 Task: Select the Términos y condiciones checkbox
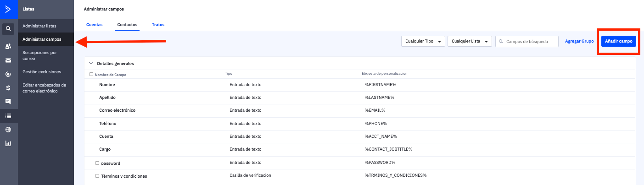point(97,176)
